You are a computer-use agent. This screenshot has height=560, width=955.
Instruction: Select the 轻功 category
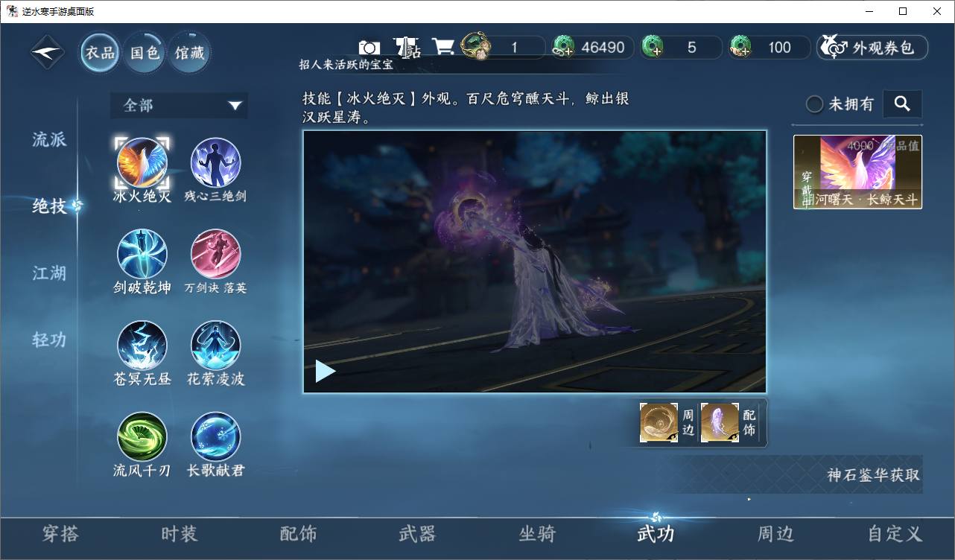tap(49, 340)
